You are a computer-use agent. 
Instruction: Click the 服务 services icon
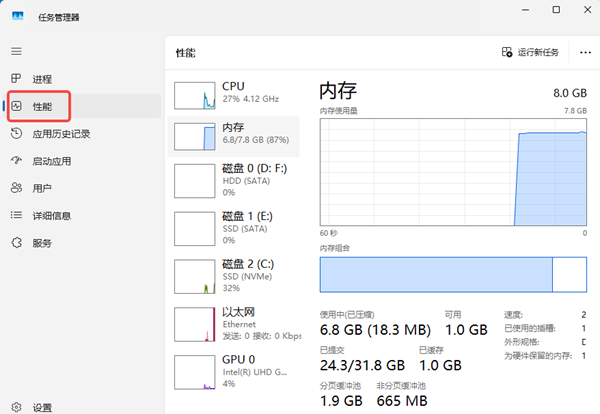16,243
